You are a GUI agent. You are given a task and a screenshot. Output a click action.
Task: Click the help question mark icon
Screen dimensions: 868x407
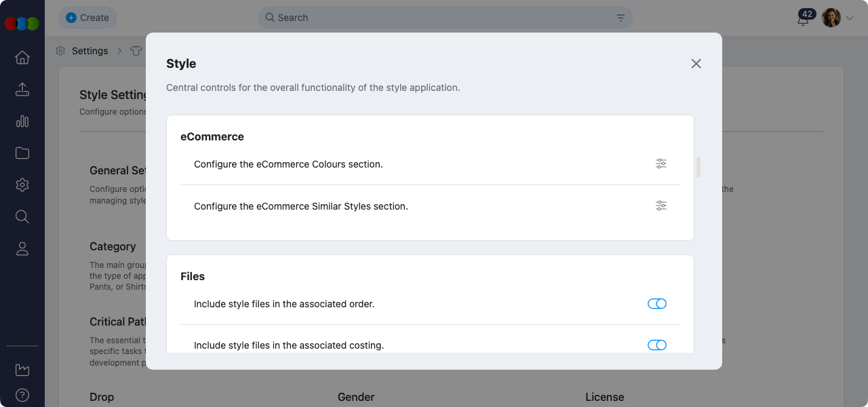click(22, 395)
